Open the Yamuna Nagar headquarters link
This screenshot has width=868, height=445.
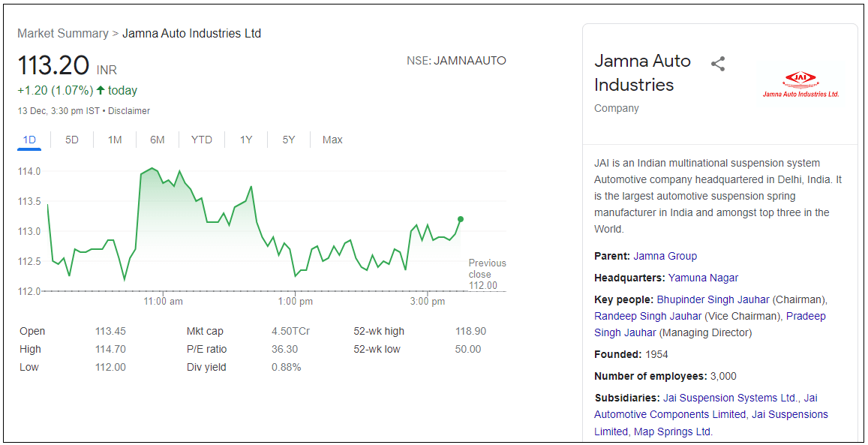point(703,278)
